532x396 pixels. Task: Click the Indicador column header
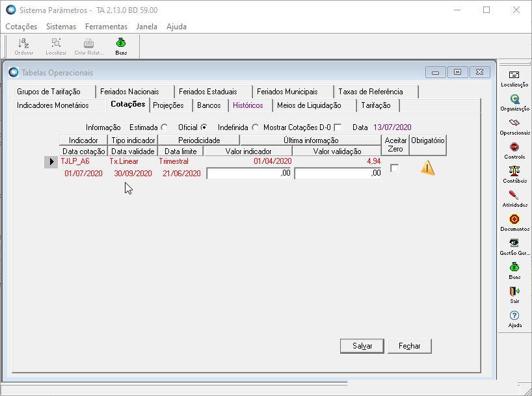coord(83,140)
